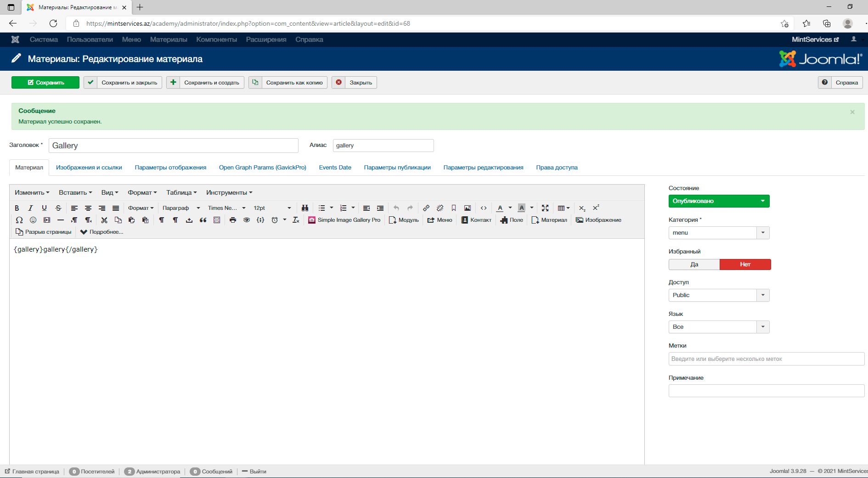Screen dimensions: 868x478
Task: Toggle bold formatting in editor toolbar
Action: 17,208
